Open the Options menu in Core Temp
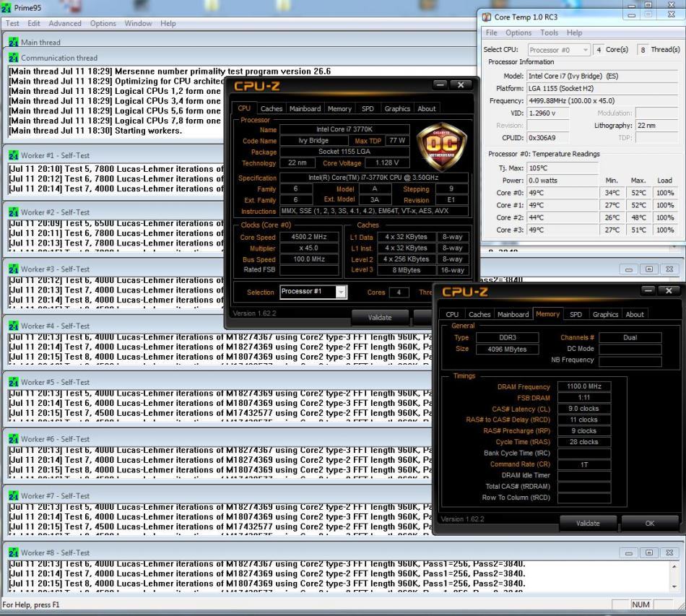 [x=518, y=32]
